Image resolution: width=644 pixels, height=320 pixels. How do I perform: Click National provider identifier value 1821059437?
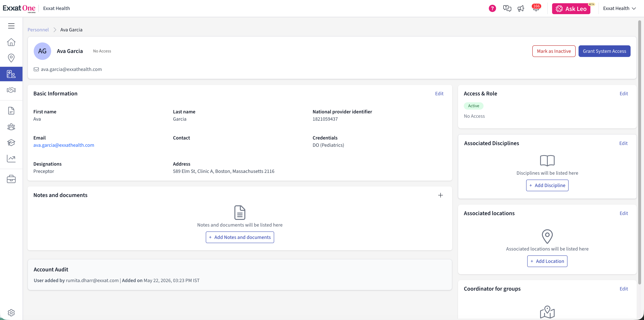(x=325, y=119)
